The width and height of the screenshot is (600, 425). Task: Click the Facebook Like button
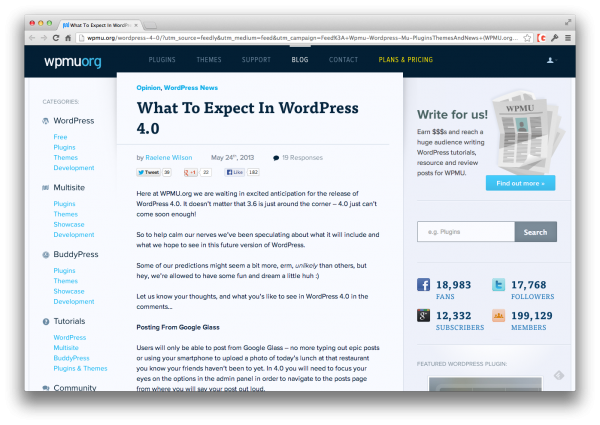pos(235,173)
